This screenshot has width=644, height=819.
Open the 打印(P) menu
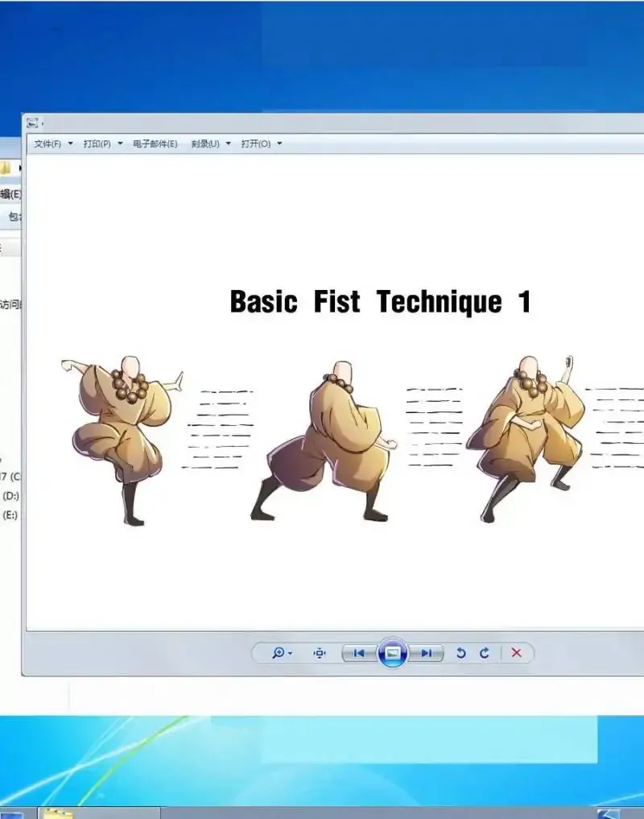[x=97, y=143]
